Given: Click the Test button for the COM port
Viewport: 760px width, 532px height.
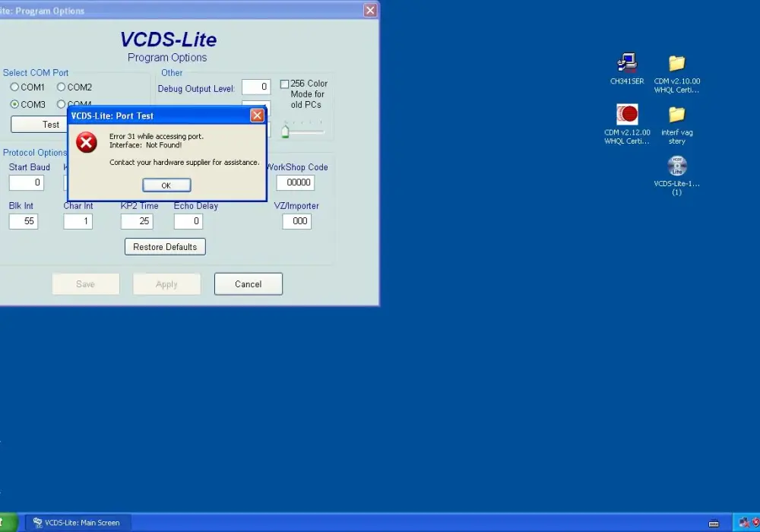Looking at the screenshot, I should tap(40, 125).
